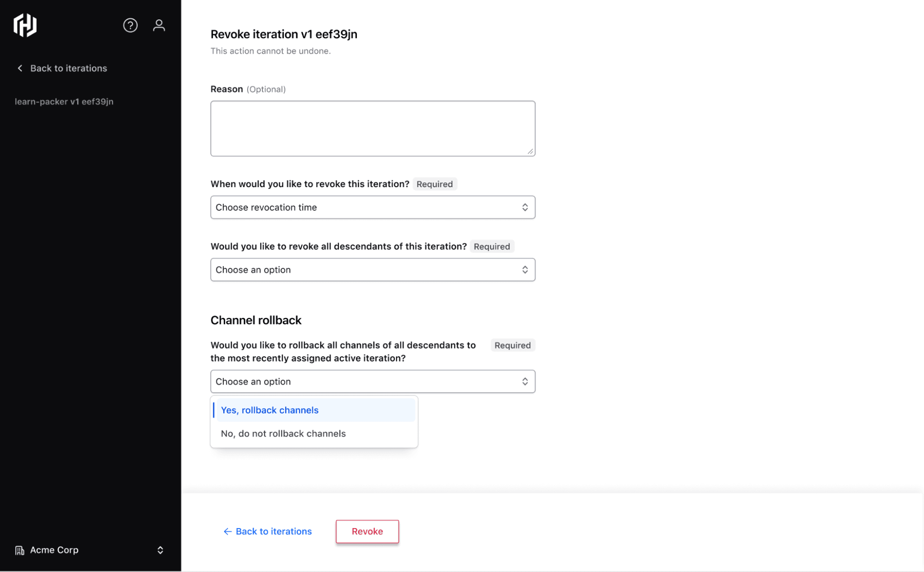Viewport: 924px width, 572px height.
Task: Select No, do not rollback channels
Action: pyautogui.click(x=283, y=434)
